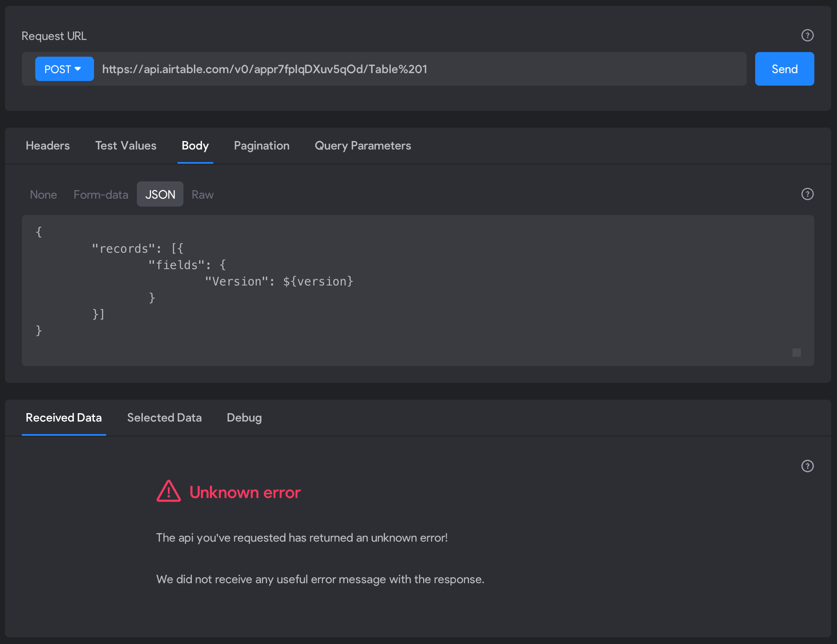
Task: Grab the resize handle of JSON editor
Action: (796, 353)
